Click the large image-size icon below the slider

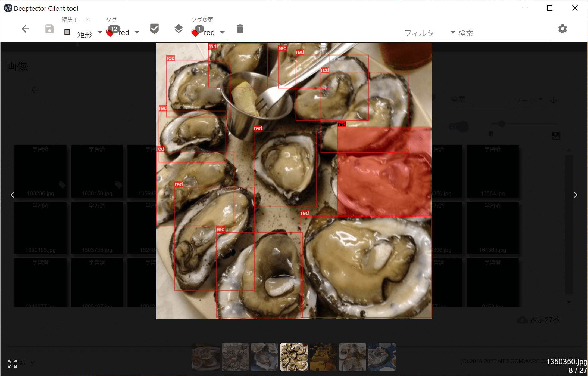click(556, 136)
